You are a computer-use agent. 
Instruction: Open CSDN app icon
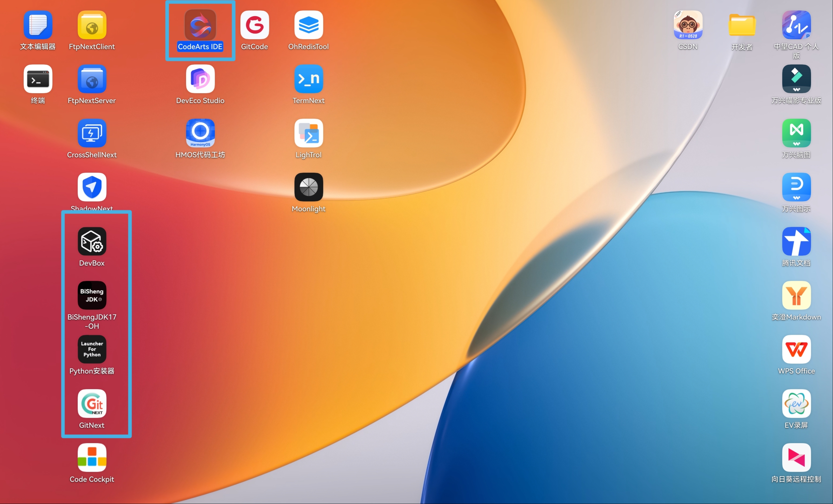tap(688, 25)
